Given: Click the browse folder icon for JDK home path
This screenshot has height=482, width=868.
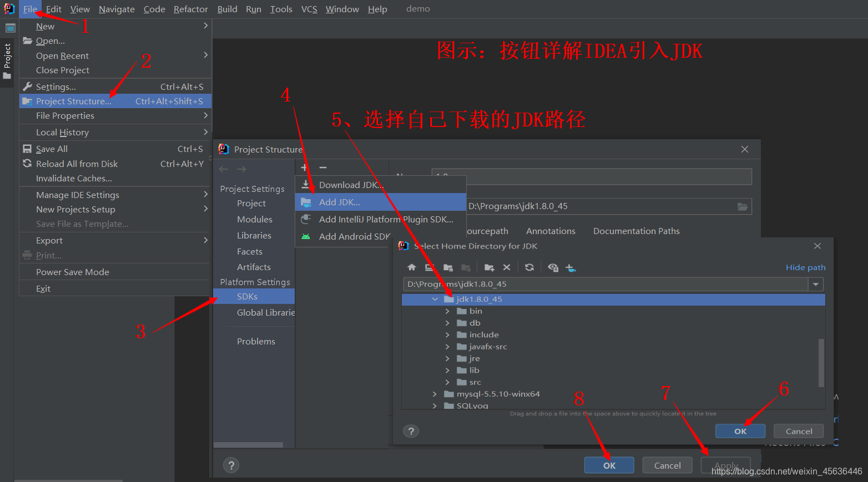Looking at the screenshot, I should (x=743, y=206).
